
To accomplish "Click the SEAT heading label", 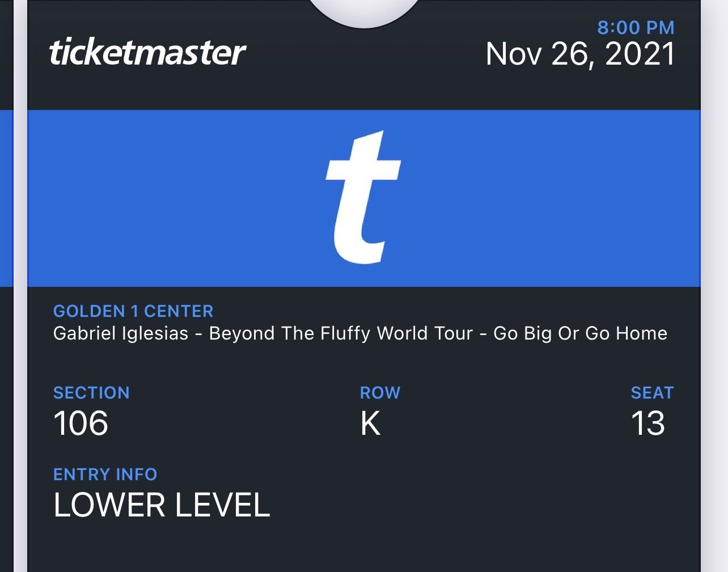I will 652,392.
